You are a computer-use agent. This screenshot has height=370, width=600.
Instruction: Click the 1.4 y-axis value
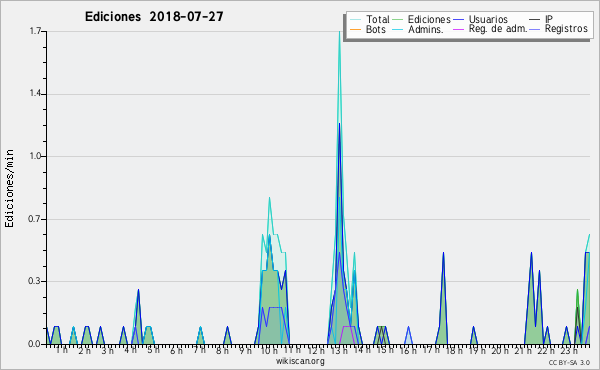point(35,94)
